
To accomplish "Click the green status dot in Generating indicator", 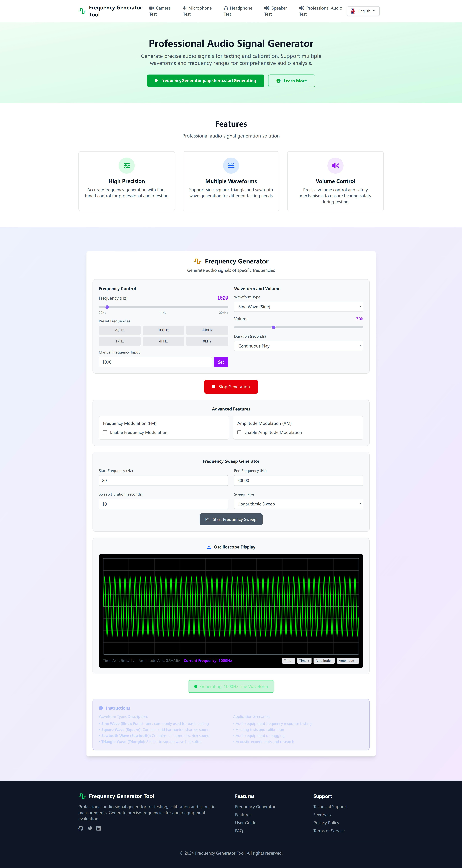I will point(196,686).
